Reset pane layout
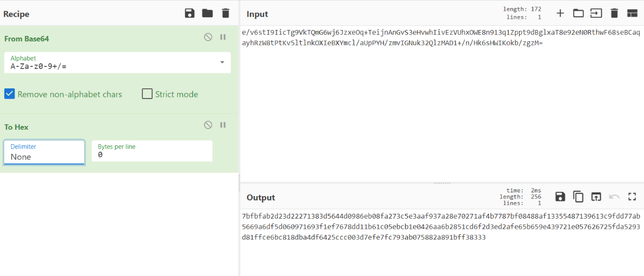The width and height of the screenshot is (644, 276). coord(632,13)
